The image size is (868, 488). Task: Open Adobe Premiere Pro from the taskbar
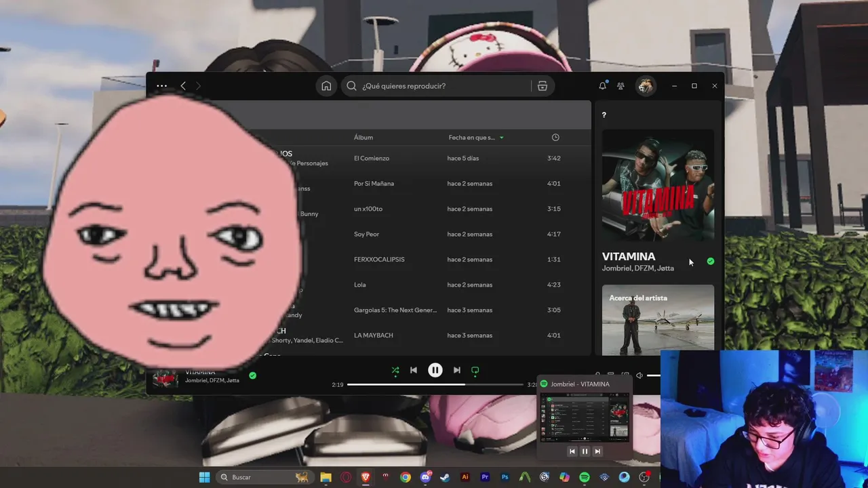pos(485,477)
